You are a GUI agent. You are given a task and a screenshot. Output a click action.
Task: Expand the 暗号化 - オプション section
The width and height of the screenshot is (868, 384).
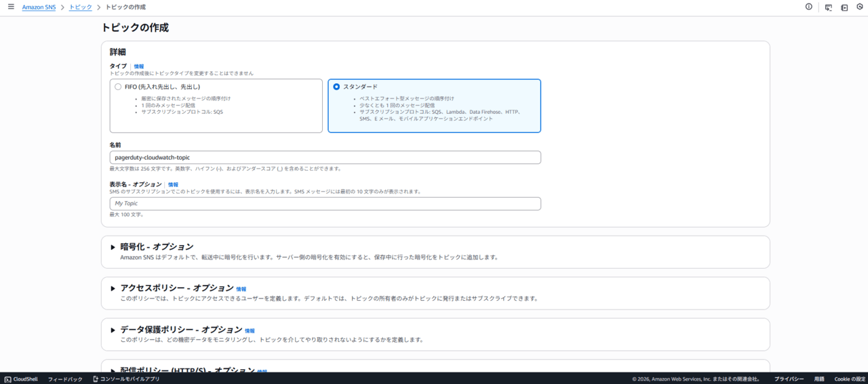pos(113,247)
